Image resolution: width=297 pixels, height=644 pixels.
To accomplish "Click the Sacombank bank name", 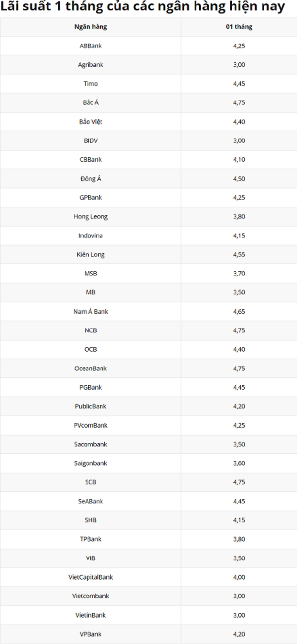I will point(90,444).
